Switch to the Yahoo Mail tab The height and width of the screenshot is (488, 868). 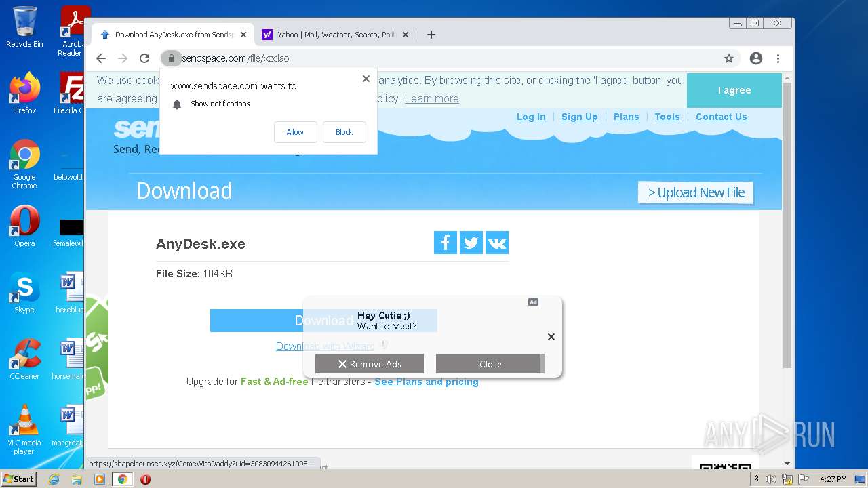point(336,35)
